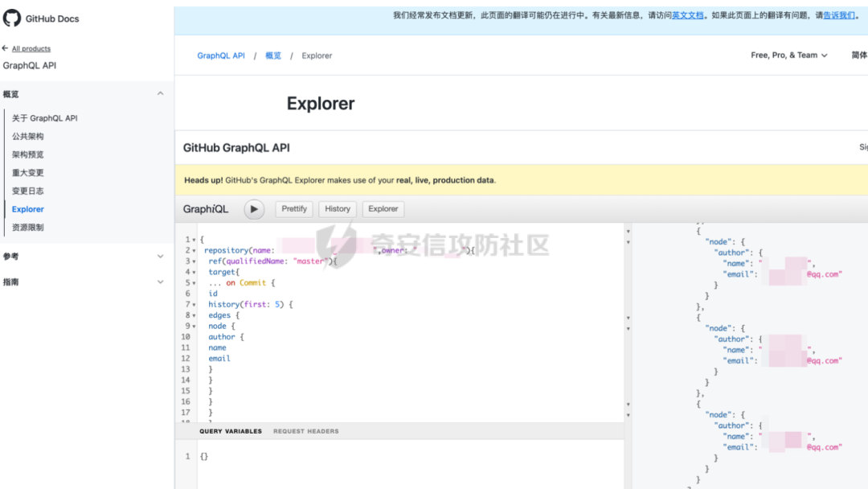
Task: Select Explorer in the sidebar
Action: tap(27, 209)
